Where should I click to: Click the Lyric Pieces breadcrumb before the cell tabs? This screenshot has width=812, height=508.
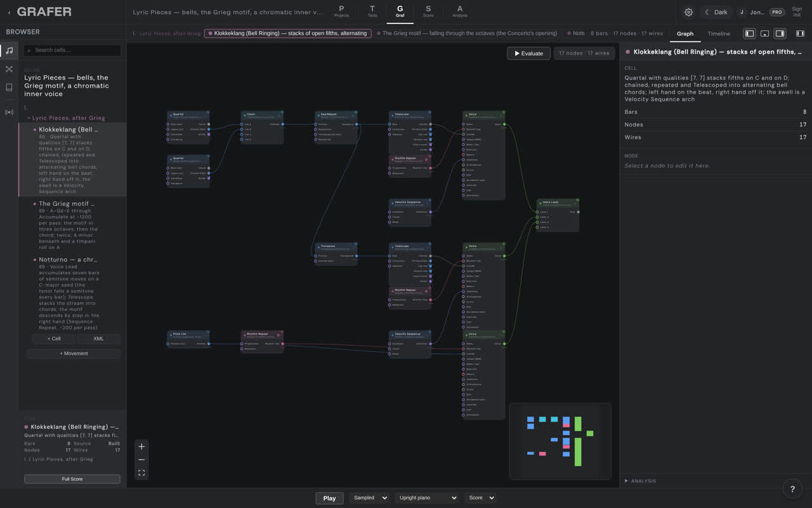170,33
